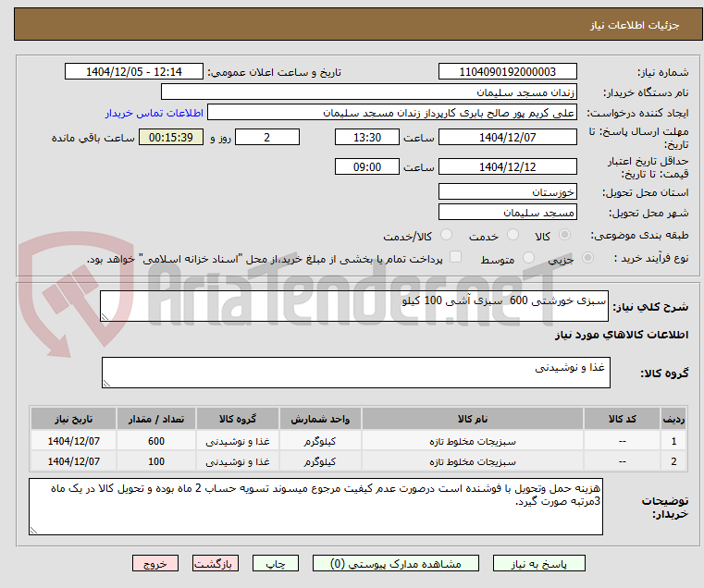
Task: Click the remaining days field showing 2
Action: tap(267, 138)
